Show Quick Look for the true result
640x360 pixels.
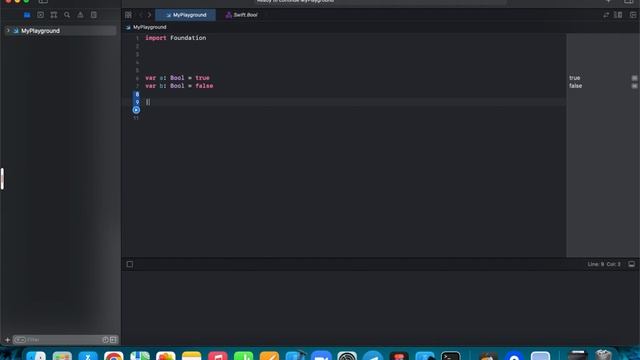point(634,78)
